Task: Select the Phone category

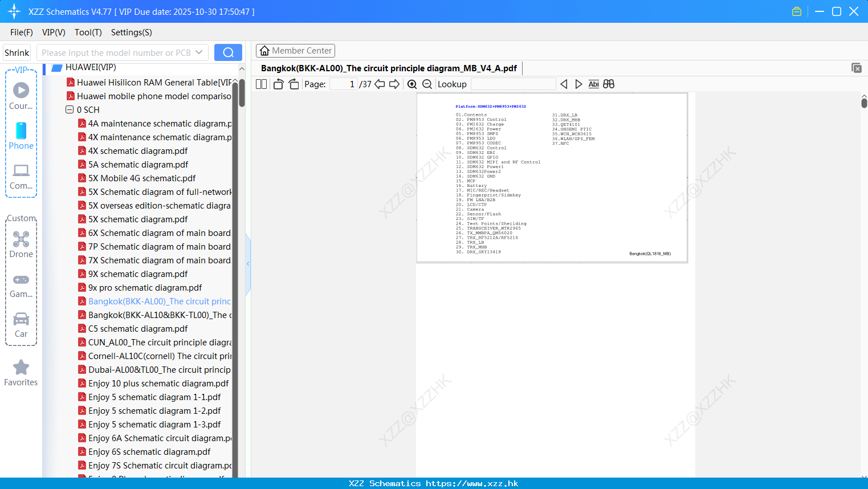Action: [21, 136]
